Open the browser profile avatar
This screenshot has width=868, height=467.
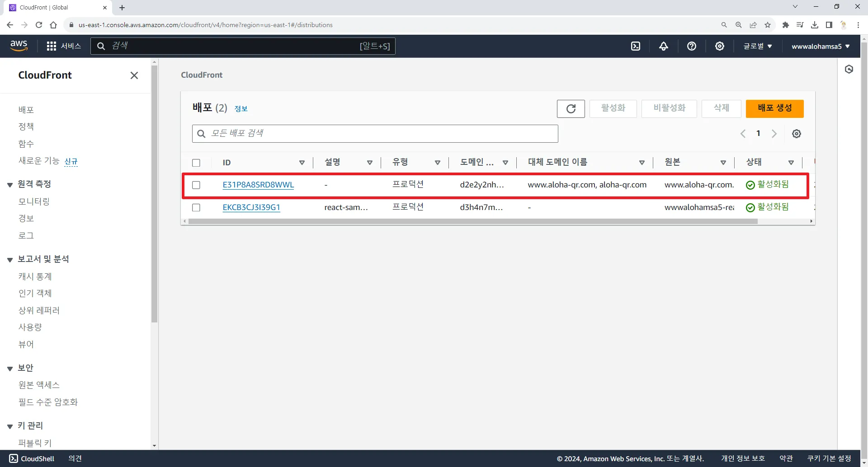(844, 25)
